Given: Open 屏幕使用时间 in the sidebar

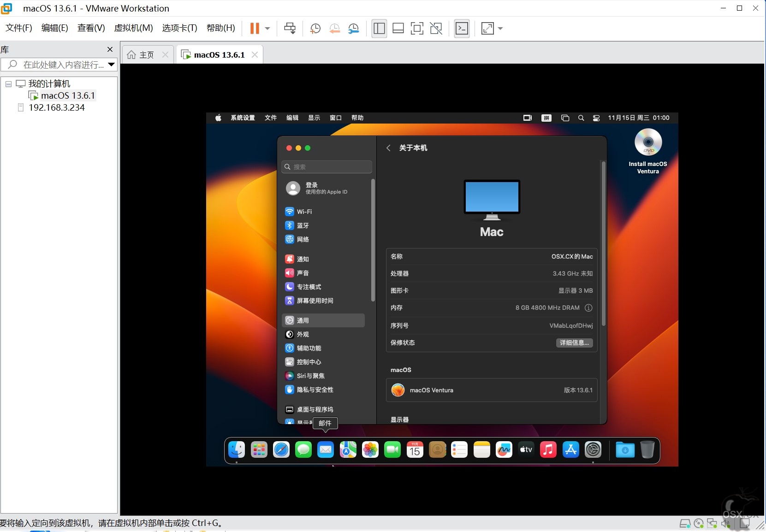Looking at the screenshot, I should (x=323, y=301).
